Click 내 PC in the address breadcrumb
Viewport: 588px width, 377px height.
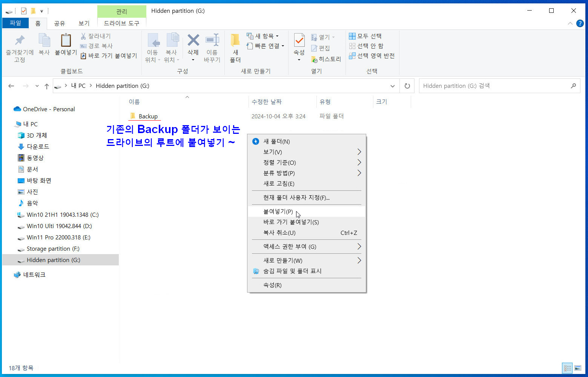78,86
